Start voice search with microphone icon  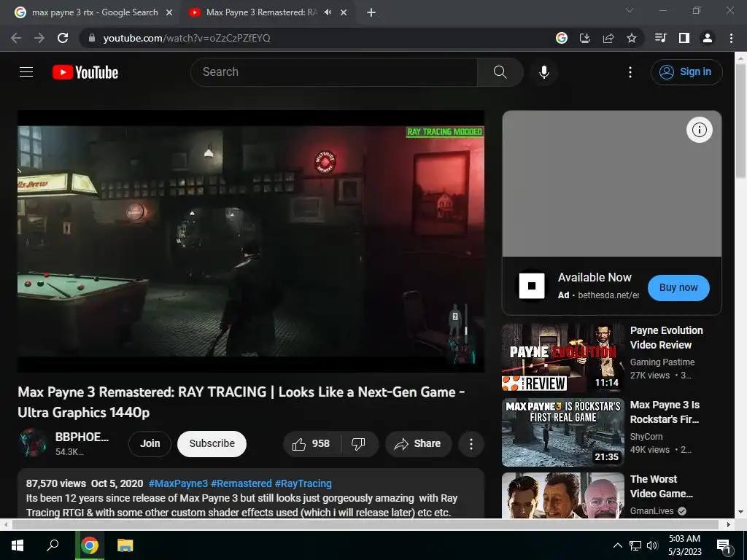click(544, 72)
